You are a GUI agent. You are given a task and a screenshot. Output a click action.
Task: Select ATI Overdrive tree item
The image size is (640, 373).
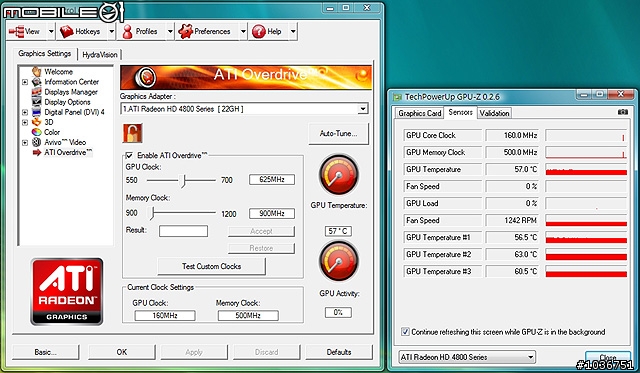coord(68,152)
